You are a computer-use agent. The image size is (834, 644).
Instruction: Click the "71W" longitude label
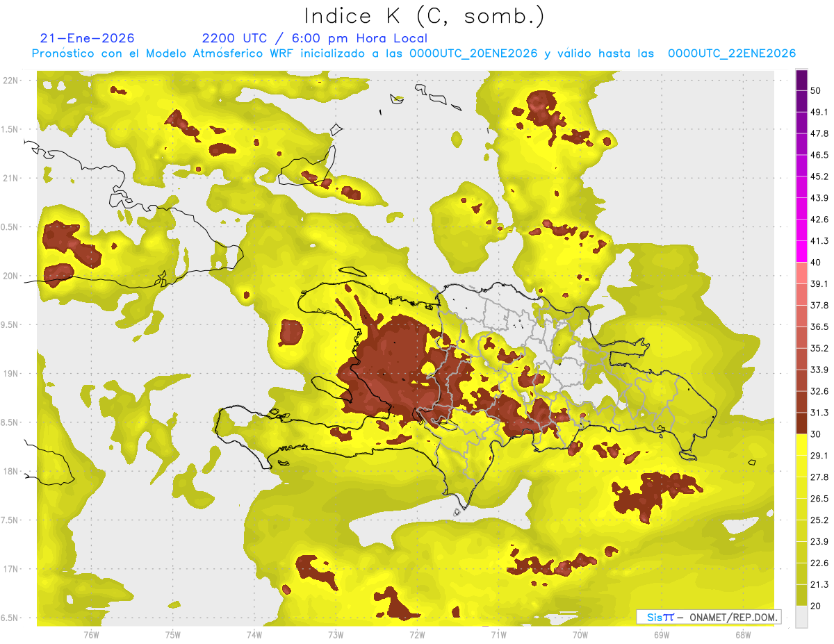(x=498, y=634)
